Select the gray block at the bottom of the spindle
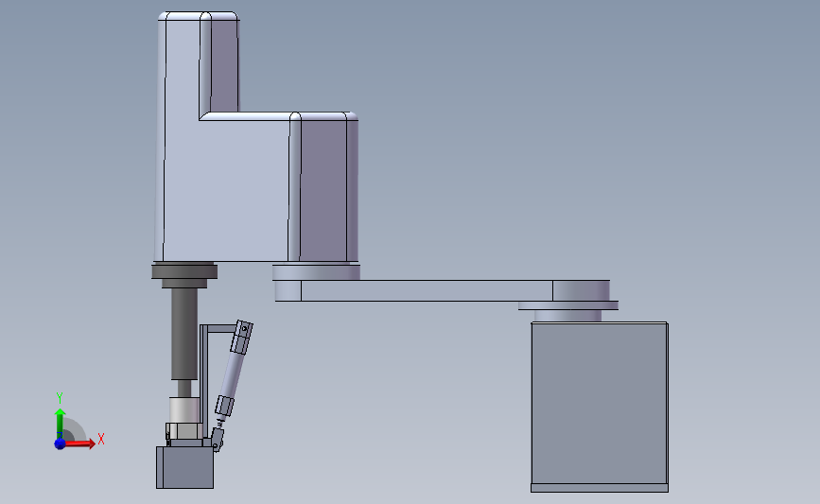The width and height of the screenshot is (820, 504). [184, 467]
